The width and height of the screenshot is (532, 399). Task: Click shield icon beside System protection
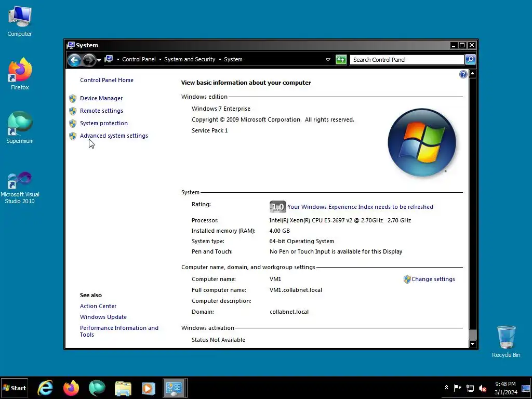click(73, 124)
